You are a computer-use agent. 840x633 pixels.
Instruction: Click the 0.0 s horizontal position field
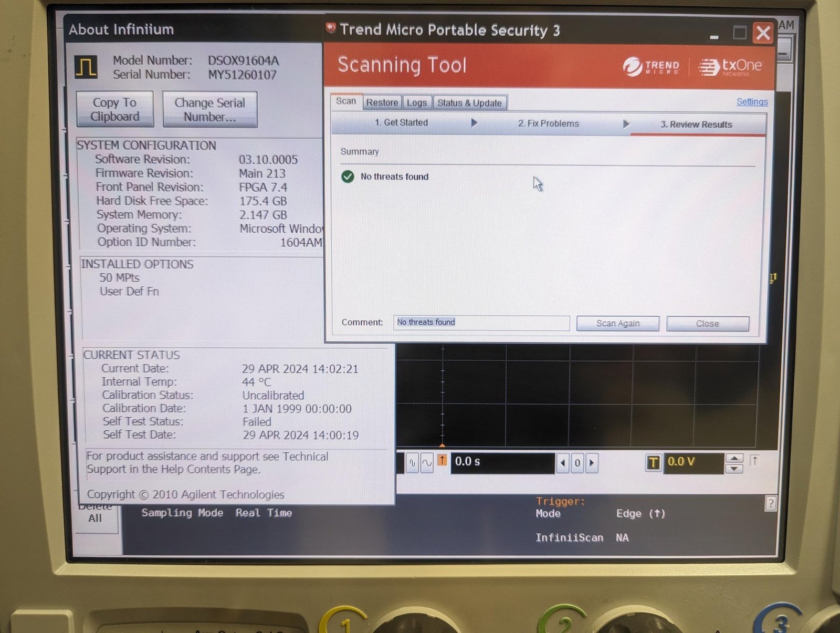(x=502, y=463)
